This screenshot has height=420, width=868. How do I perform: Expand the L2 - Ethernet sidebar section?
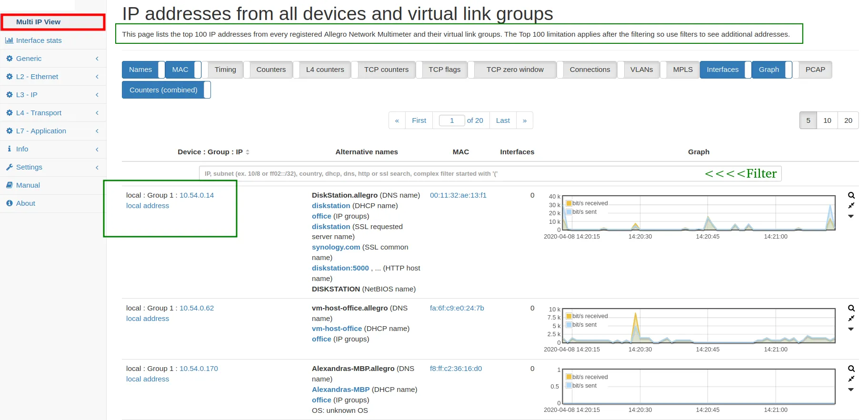pos(37,77)
